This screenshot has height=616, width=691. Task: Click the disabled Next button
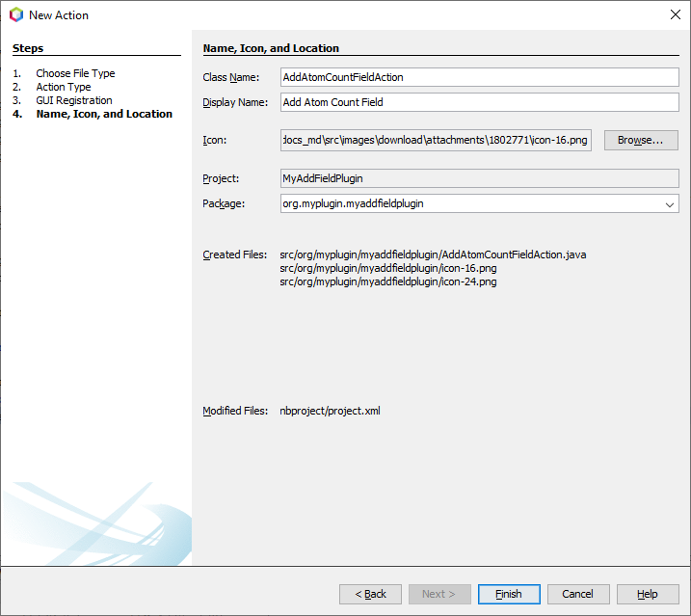coord(439,594)
